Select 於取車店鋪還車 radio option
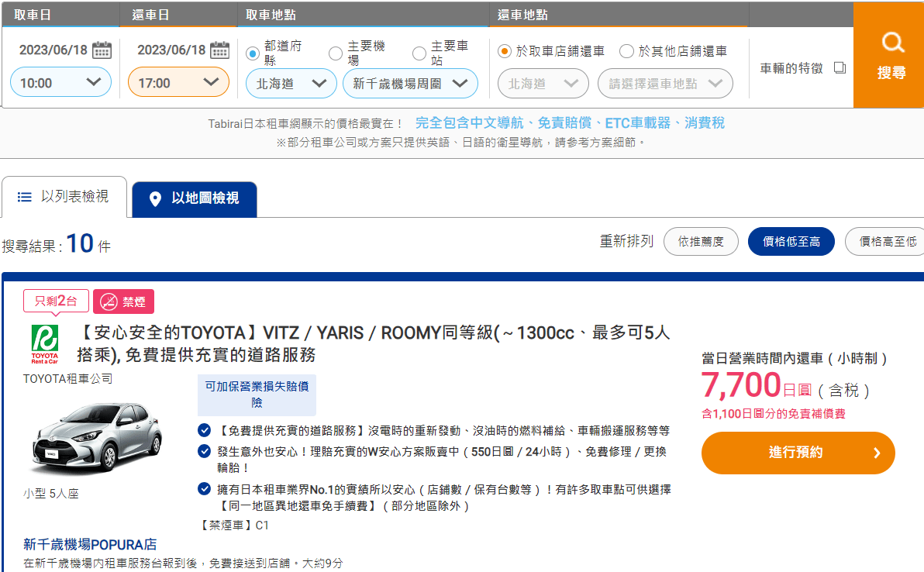 pos(505,51)
